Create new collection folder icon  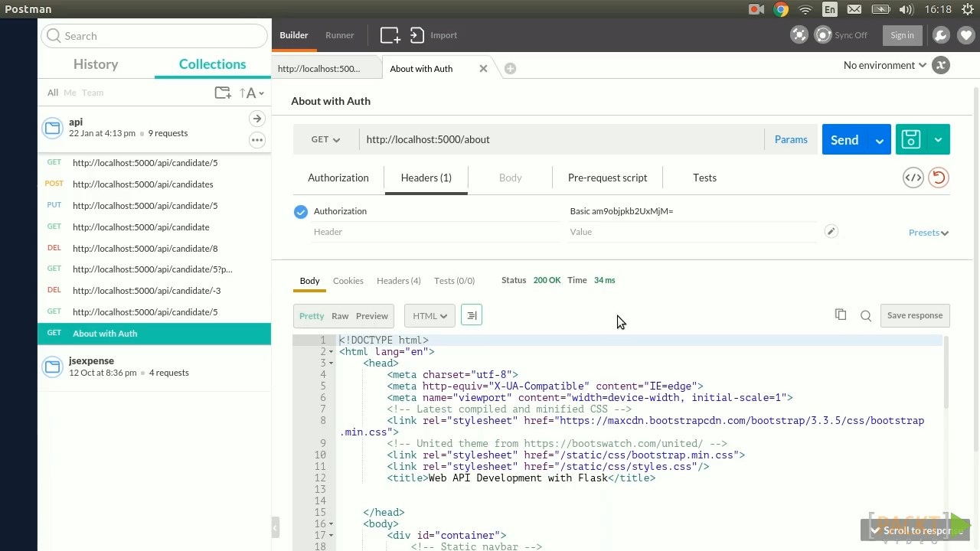[x=223, y=93]
